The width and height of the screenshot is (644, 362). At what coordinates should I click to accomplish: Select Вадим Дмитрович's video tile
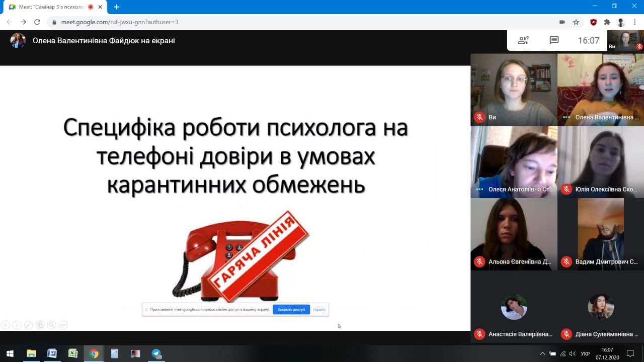(x=601, y=234)
